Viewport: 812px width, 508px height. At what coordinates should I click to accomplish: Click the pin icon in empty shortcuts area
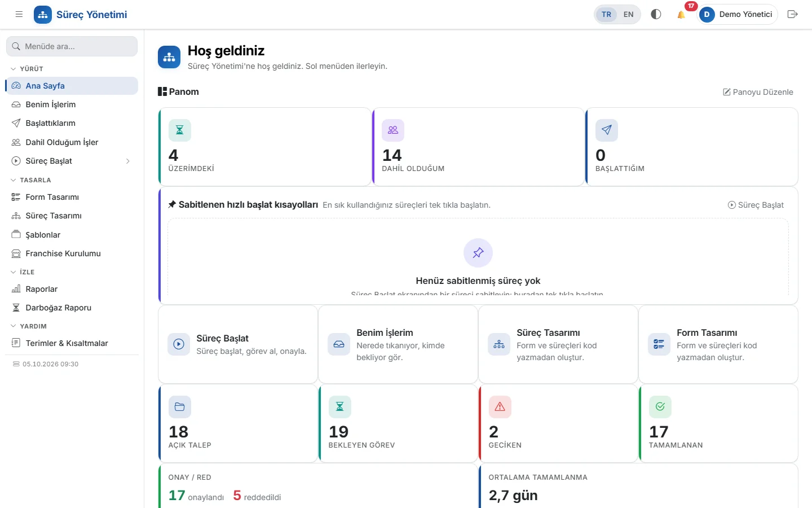[x=478, y=253]
